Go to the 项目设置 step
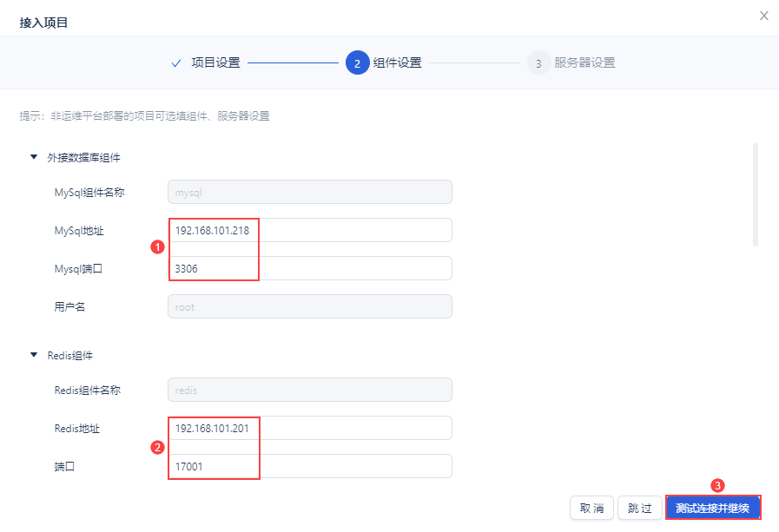779x532 pixels. [215, 62]
